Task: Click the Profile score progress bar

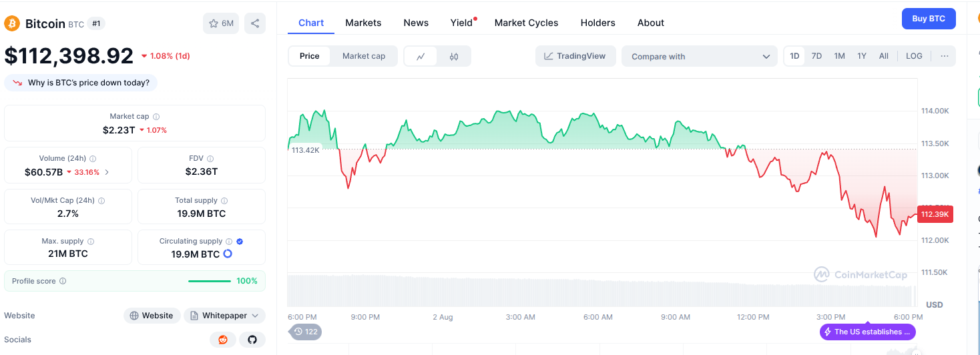Action: pyautogui.click(x=210, y=282)
